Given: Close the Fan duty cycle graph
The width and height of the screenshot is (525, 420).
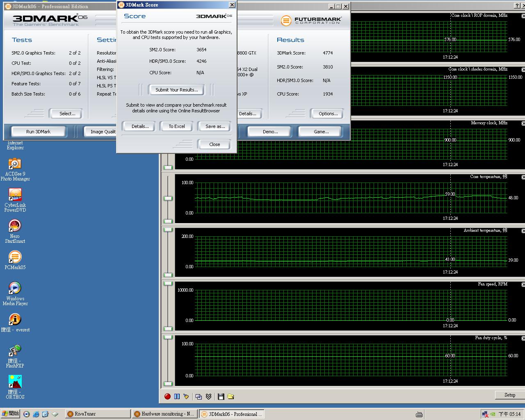Looking at the screenshot, I should [x=523, y=338].
